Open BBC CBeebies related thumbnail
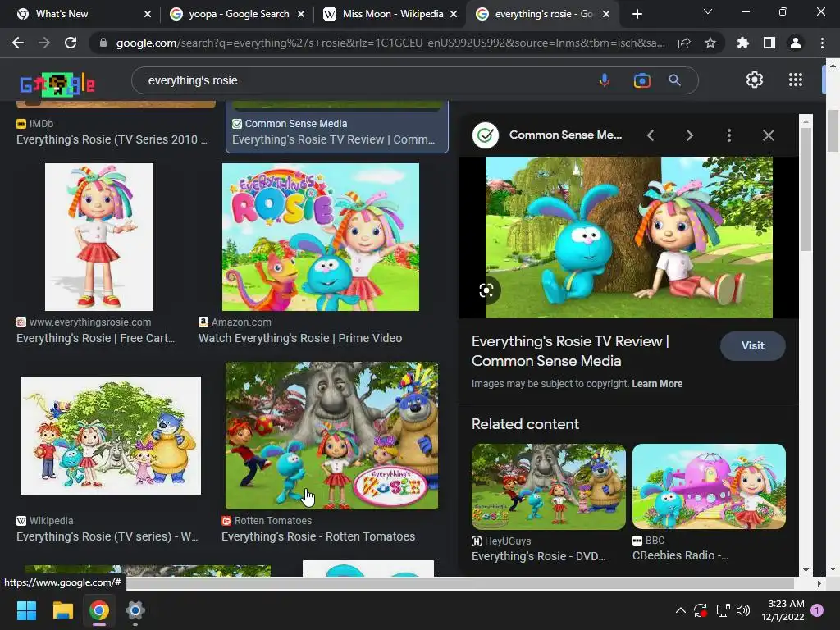This screenshot has height=630, width=840. pyautogui.click(x=709, y=486)
